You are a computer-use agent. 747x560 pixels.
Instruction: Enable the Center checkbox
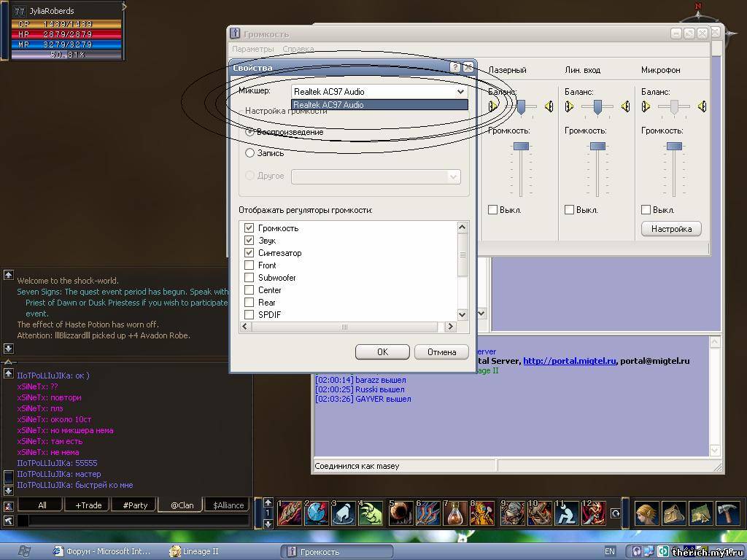coord(249,289)
